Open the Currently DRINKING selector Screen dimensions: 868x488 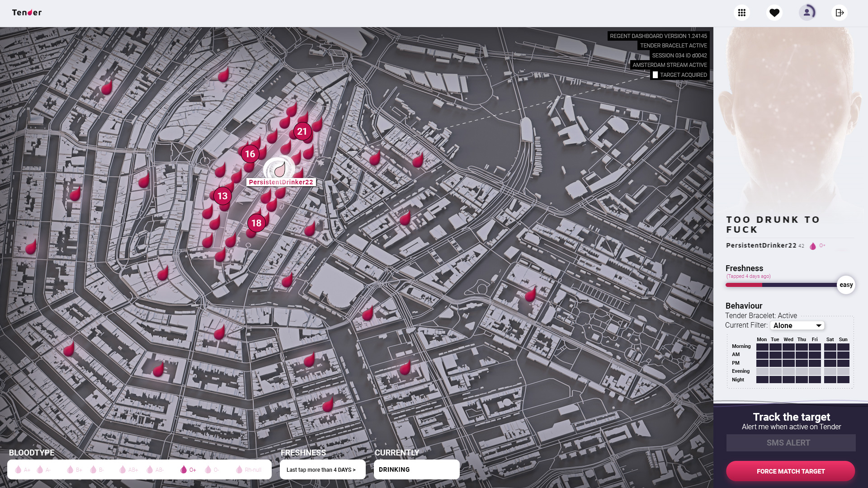(416, 470)
